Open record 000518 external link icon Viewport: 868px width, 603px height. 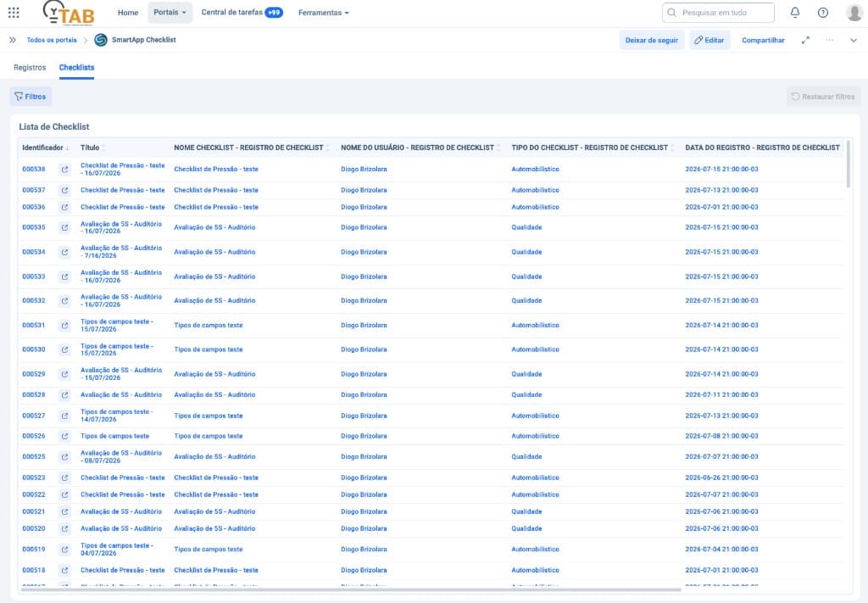pos(64,570)
